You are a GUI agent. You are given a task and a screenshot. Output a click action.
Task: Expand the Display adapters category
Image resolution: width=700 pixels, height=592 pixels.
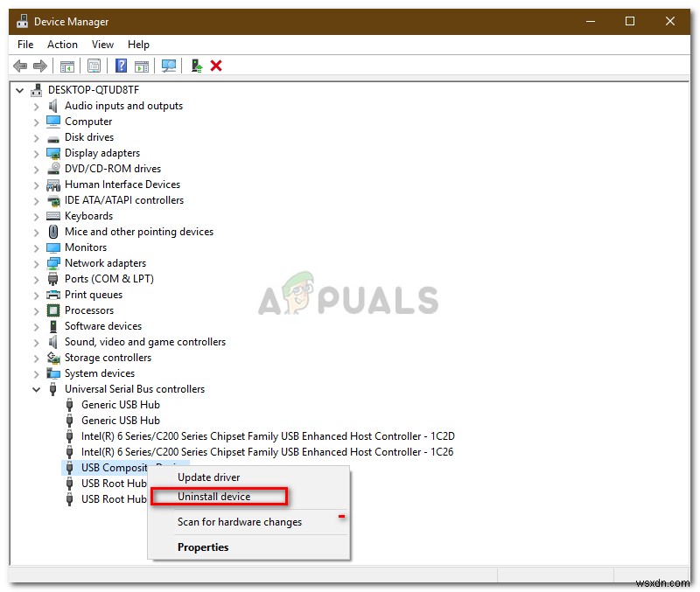(x=35, y=152)
